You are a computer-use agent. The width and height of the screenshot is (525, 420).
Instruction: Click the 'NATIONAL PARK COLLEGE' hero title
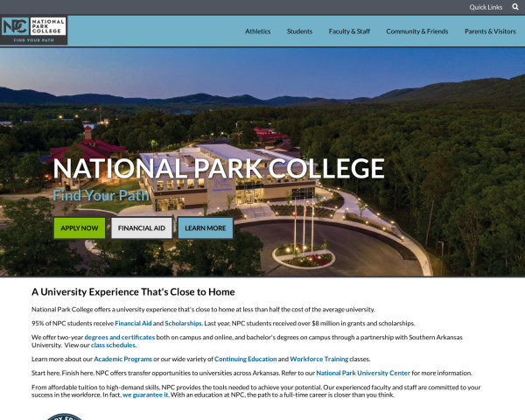(x=219, y=169)
